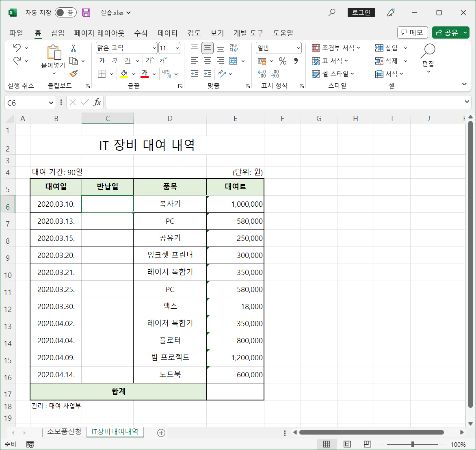Click the text orientation icon
Screen dimensions: 476x450
[x=222, y=74]
